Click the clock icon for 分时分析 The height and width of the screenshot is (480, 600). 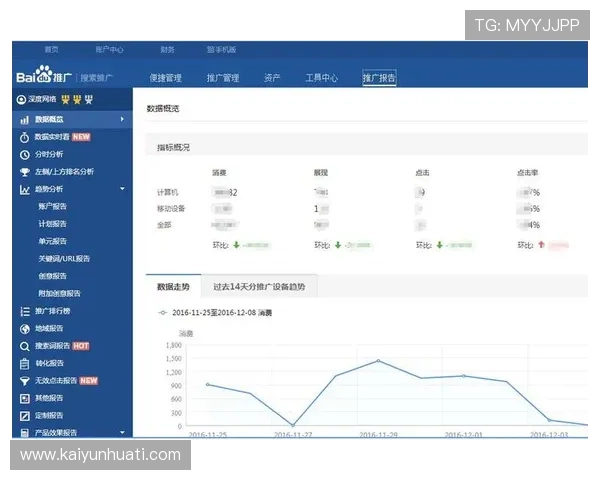[24, 155]
